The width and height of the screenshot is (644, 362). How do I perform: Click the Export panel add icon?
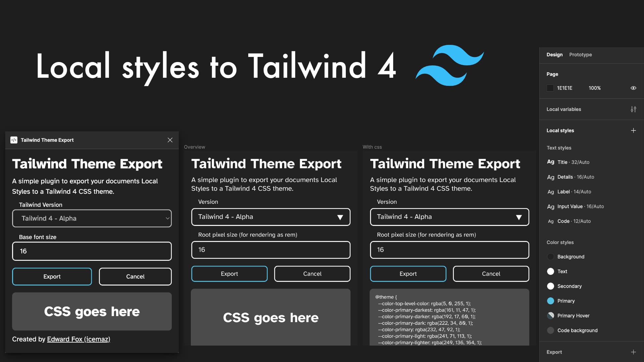click(x=633, y=352)
